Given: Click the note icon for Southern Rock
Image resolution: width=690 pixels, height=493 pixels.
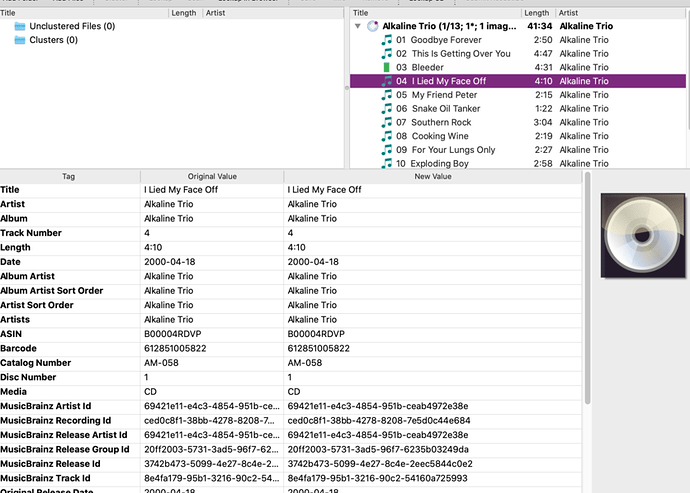Looking at the screenshot, I should 386,122.
